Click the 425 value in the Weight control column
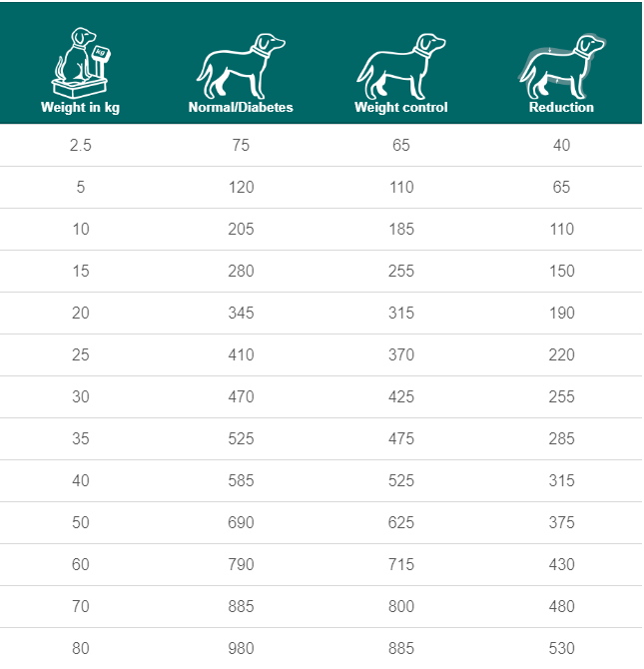This screenshot has height=669, width=644. [401, 396]
